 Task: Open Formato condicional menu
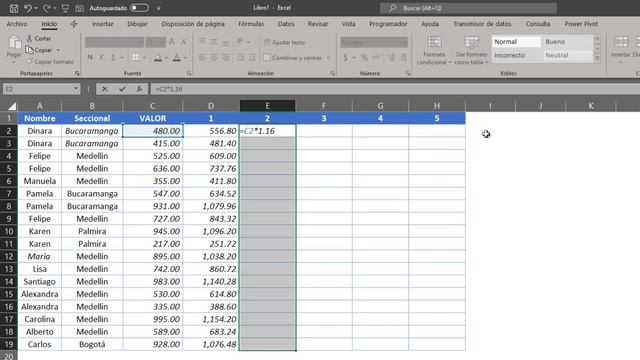[434, 51]
